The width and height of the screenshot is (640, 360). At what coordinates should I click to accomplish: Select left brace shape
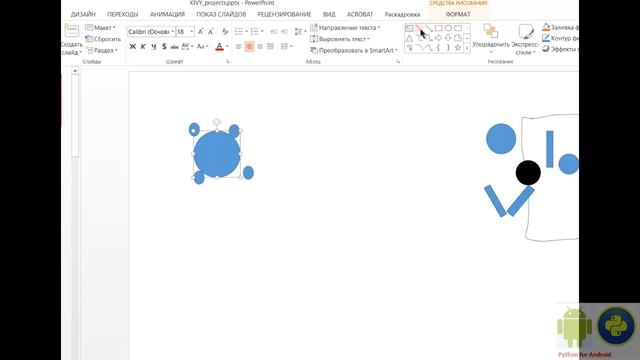[x=438, y=48]
